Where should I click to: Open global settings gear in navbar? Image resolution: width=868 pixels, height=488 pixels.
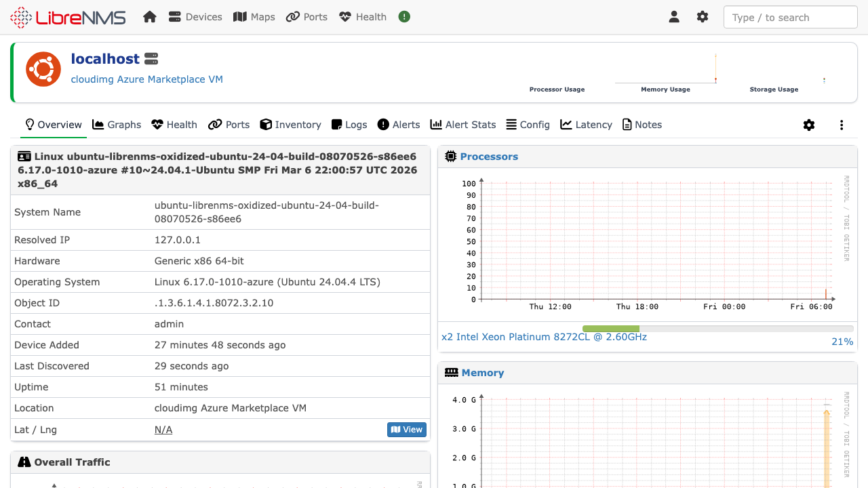coord(703,17)
